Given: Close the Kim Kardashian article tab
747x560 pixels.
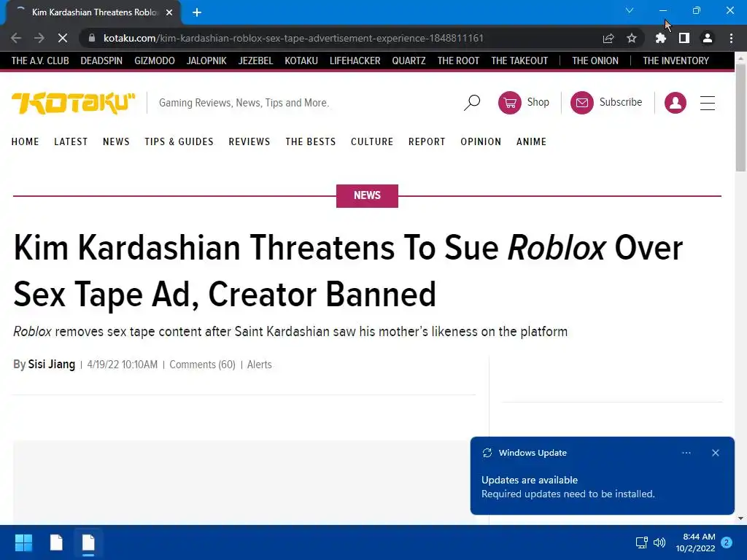Looking at the screenshot, I should point(169,12).
